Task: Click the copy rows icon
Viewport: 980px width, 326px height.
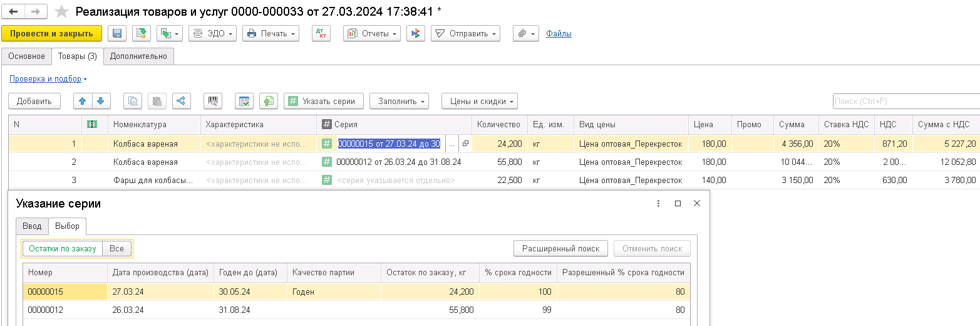Action: (133, 101)
